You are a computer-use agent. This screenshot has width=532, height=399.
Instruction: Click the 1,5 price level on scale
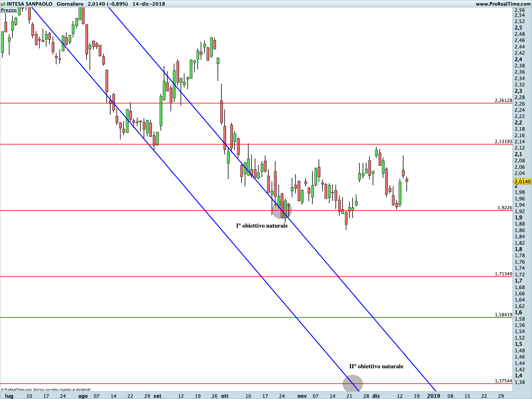pos(518,344)
